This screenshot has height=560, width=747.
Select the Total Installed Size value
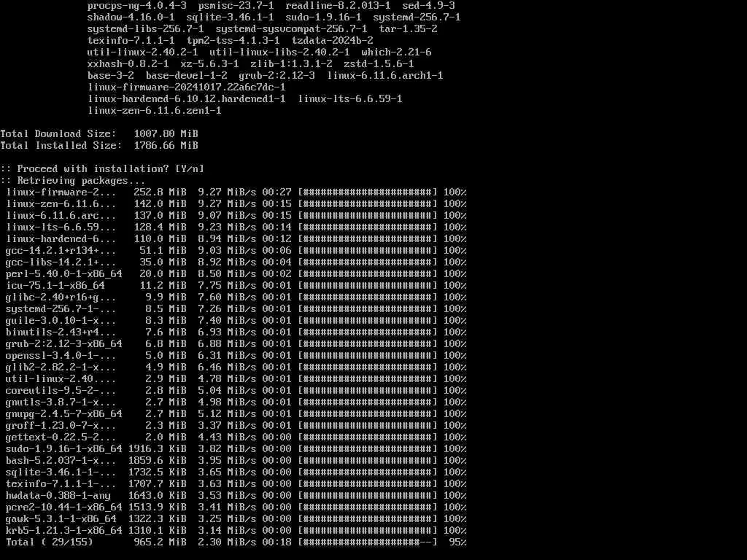point(166,145)
